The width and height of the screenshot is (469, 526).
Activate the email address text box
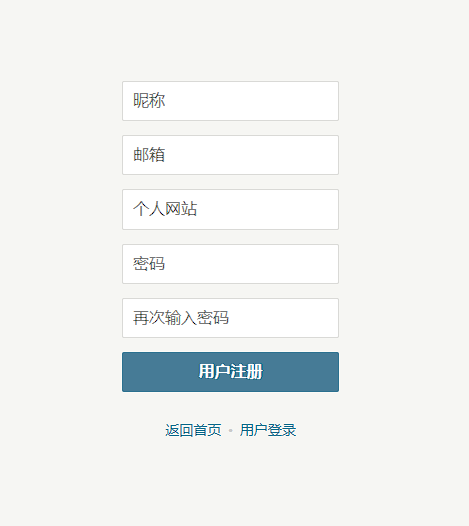pos(230,155)
